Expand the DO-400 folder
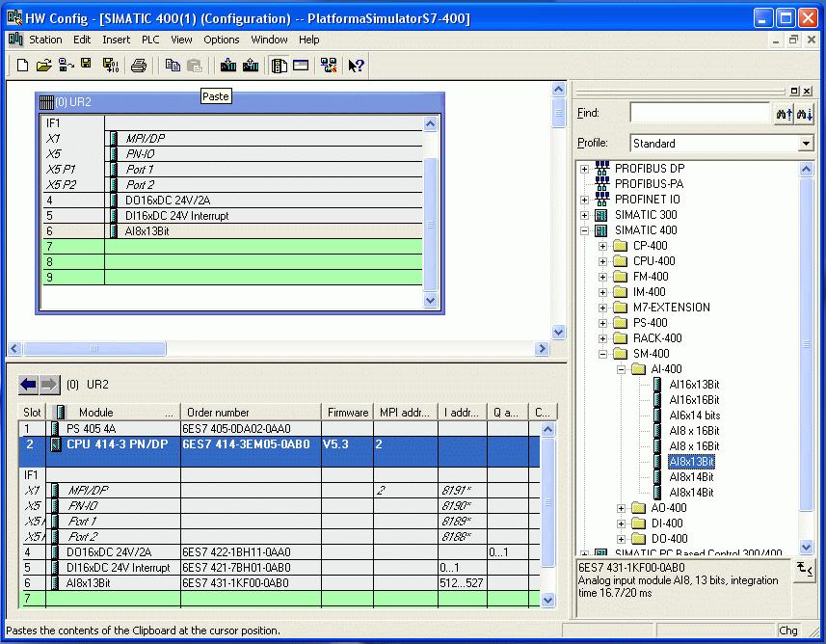Image resolution: width=826 pixels, height=644 pixels. tap(621, 539)
